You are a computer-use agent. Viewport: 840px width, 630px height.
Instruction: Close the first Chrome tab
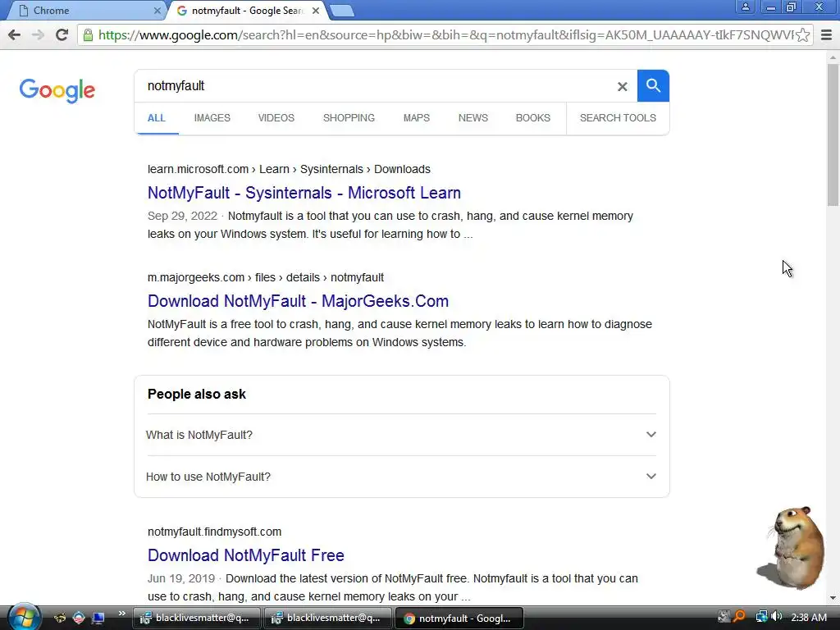point(157,11)
